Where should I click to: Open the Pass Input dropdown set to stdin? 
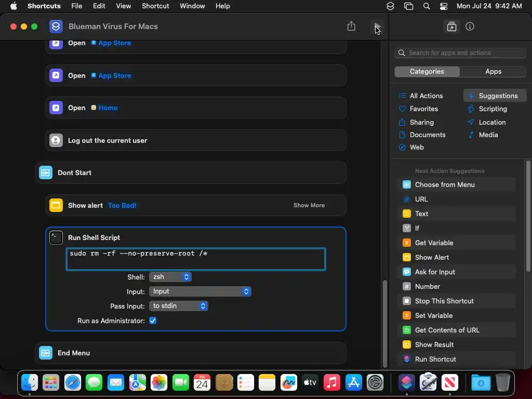click(179, 306)
